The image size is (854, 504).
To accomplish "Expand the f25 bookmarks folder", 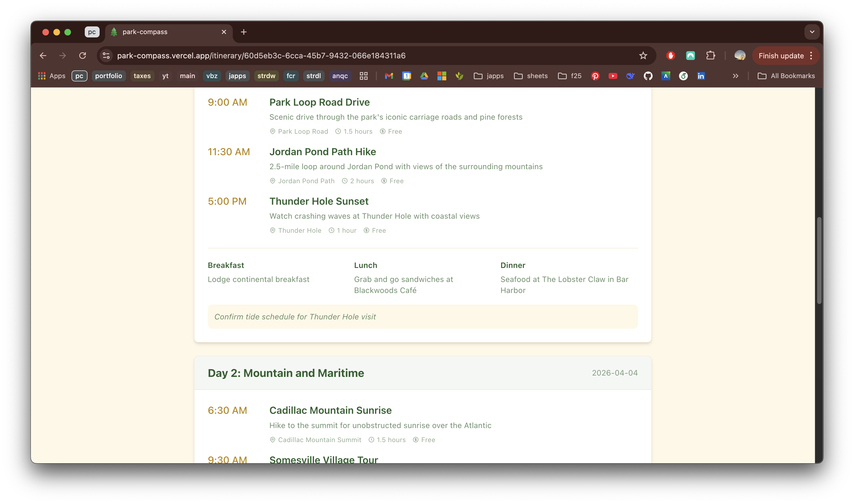I will pyautogui.click(x=570, y=76).
